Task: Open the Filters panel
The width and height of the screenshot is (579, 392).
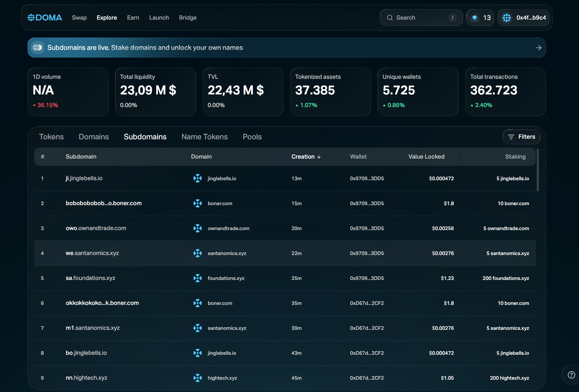Action: pos(521,137)
